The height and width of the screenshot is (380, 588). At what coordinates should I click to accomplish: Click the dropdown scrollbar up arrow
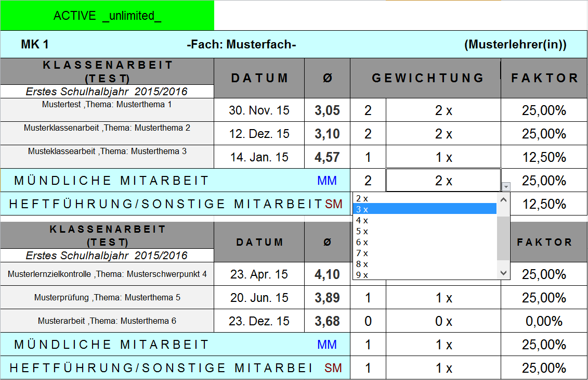(x=503, y=201)
